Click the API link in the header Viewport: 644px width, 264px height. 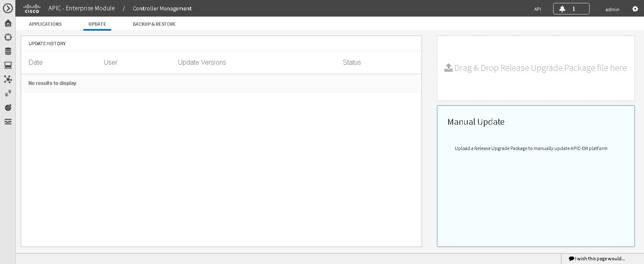pyautogui.click(x=537, y=9)
